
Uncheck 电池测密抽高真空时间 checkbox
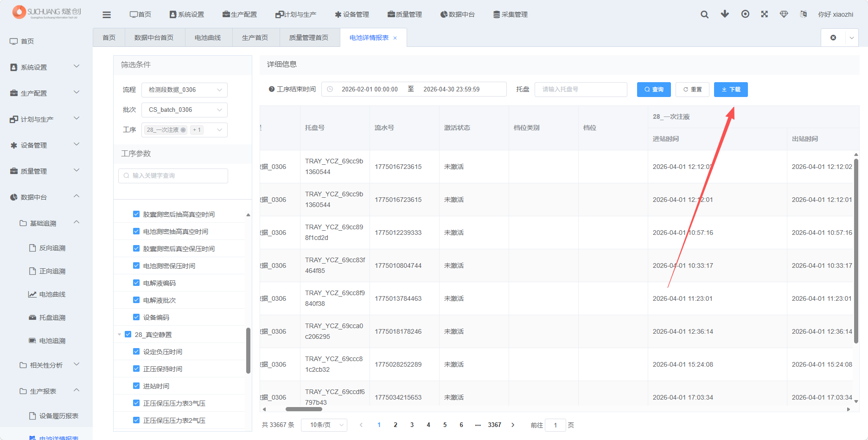(136, 231)
